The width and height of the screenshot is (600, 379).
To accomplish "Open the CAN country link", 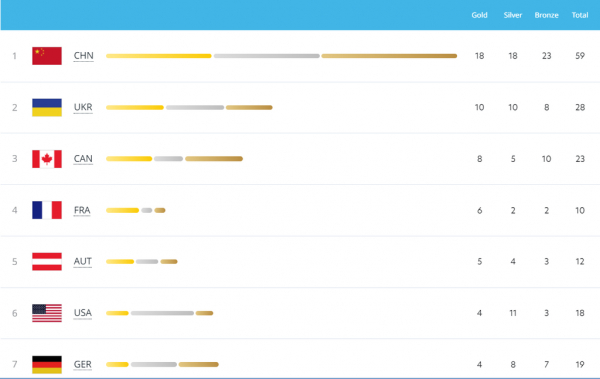I will (x=83, y=158).
